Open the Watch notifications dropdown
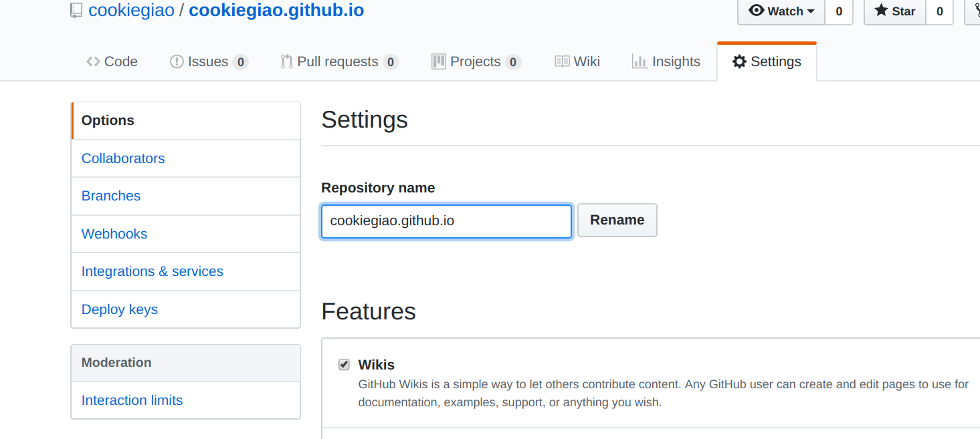980x439 pixels. [781, 11]
